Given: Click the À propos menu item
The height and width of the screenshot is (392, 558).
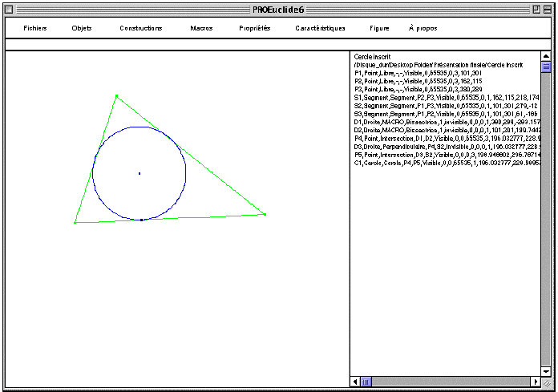Looking at the screenshot, I should (423, 28).
